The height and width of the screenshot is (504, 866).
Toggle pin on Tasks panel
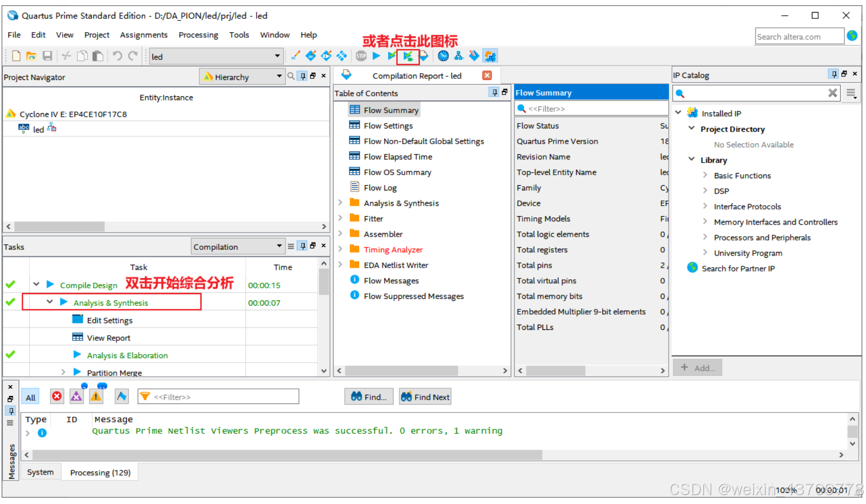coord(303,246)
